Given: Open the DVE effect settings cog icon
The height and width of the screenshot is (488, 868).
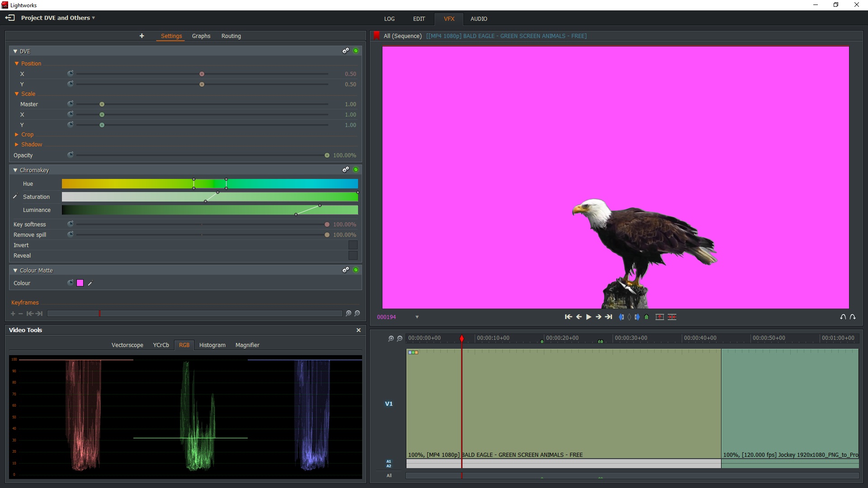Looking at the screenshot, I should (x=345, y=51).
